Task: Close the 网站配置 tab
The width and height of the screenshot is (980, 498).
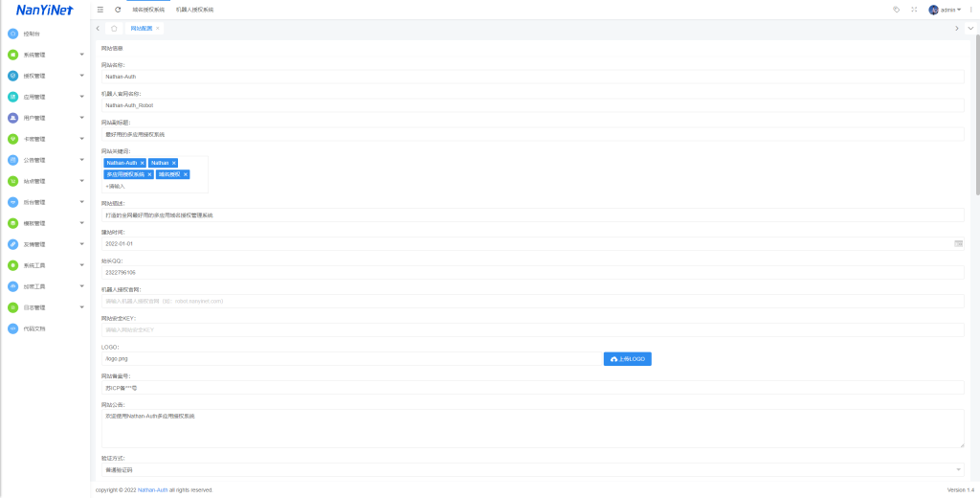Action: tap(158, 29)
